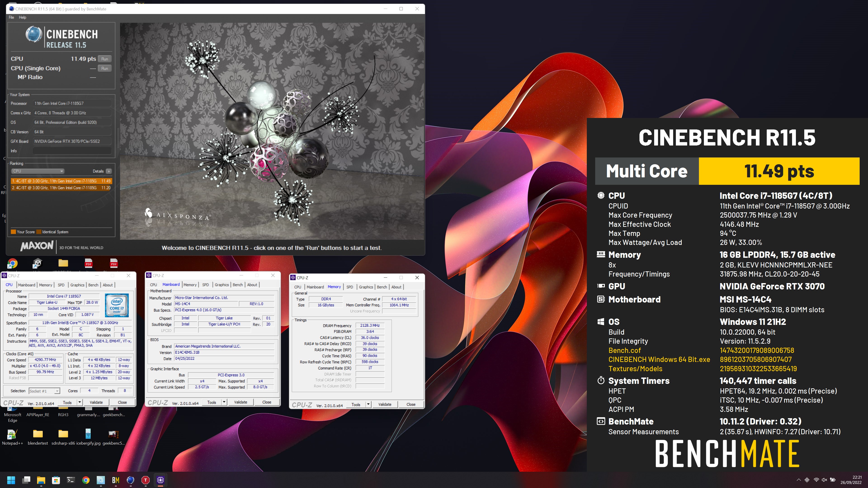Click the Intel Core i7 badge in CPU-Z

point(117,305)
